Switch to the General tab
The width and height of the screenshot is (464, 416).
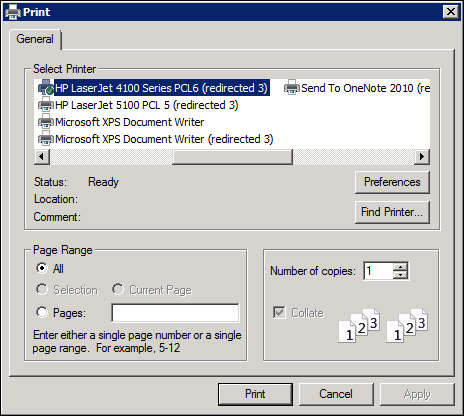[x=35, y=39]
